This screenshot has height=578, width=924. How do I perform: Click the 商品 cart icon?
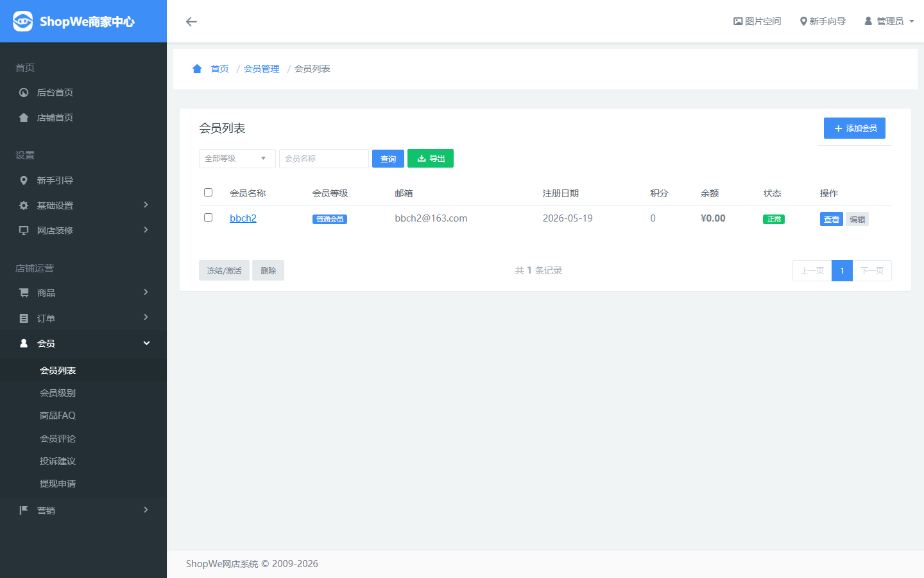(24, 293)
